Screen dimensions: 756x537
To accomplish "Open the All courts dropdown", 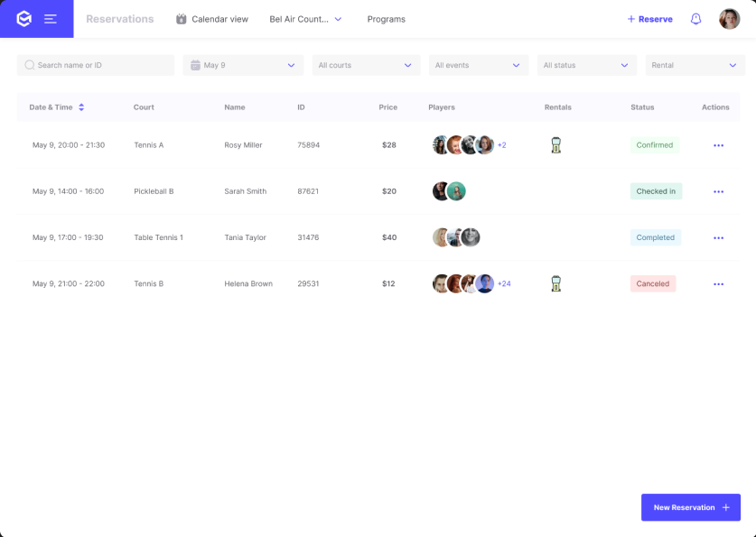I will click(x=366, y=64).
